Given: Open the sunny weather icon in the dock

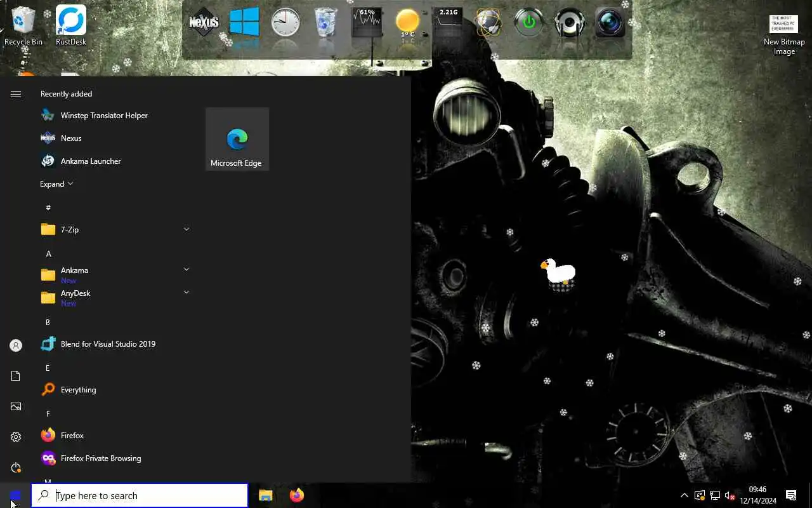Looking at the screenshot, I should coord(407,23).
